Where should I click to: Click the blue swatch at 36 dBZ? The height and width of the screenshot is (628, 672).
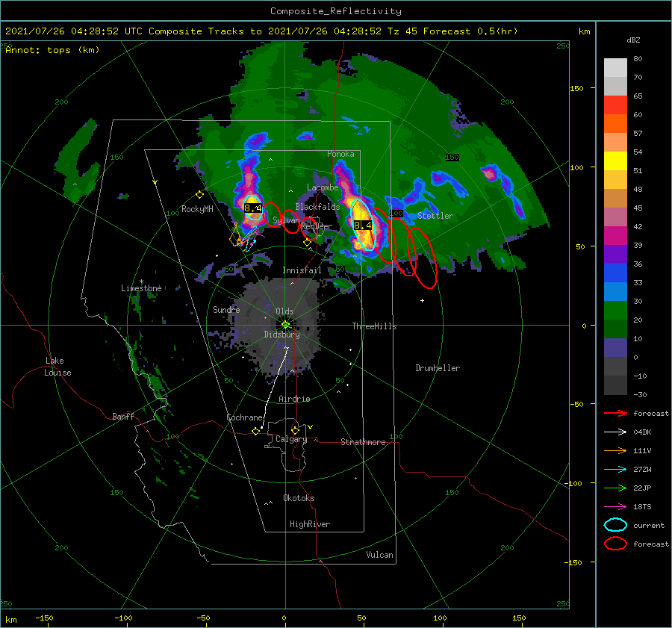click(615, 273)
